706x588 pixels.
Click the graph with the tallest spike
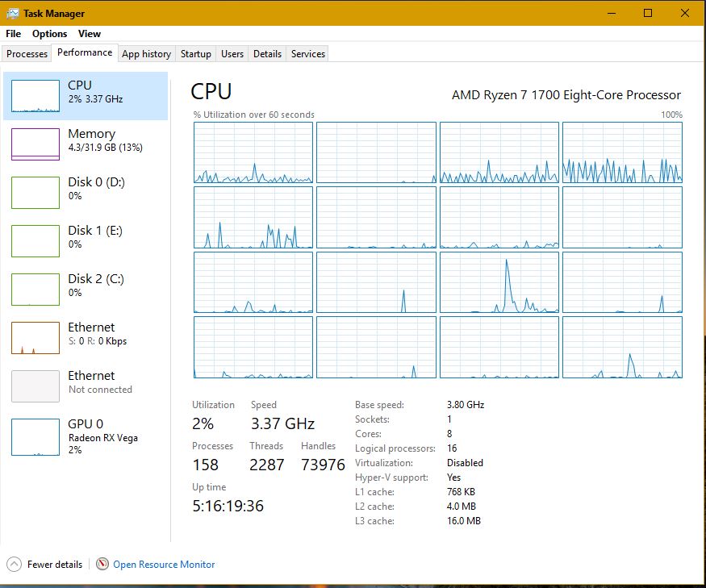pyautogui.click(x=499, y=282)
